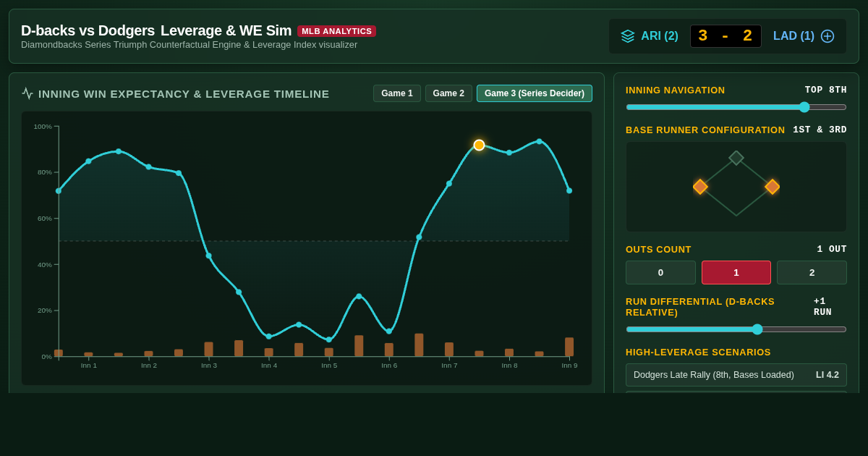Click the Inn 5 axis label
This screenshot has width=868, height=456.
(329, 366)
